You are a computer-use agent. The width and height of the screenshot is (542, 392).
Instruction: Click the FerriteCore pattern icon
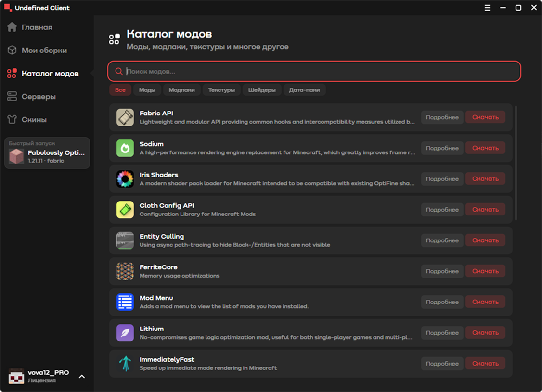[x=125, y=271]
